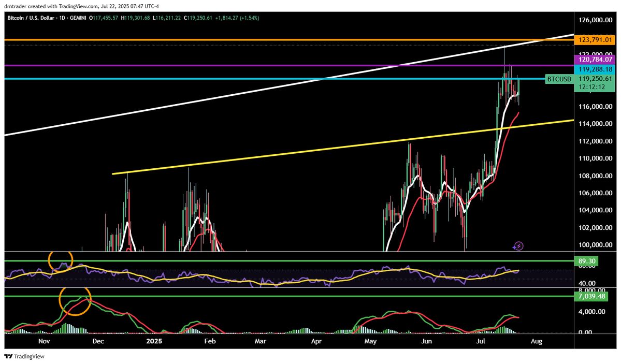Image resolution: width=621 pixels, height=364 pixels.
Task: Click the 126,000.00 price axis label
Action: (x=595, y=20)
